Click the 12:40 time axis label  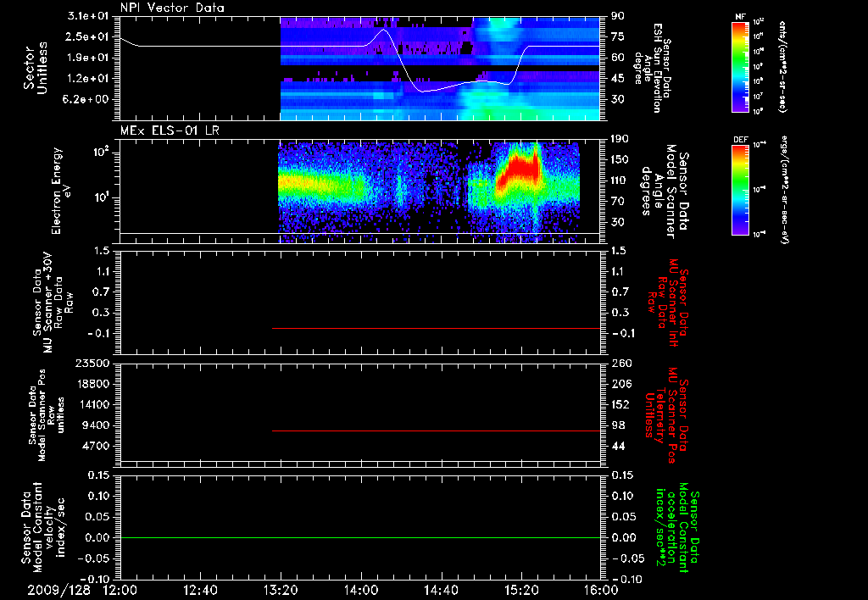pos(200,590)
